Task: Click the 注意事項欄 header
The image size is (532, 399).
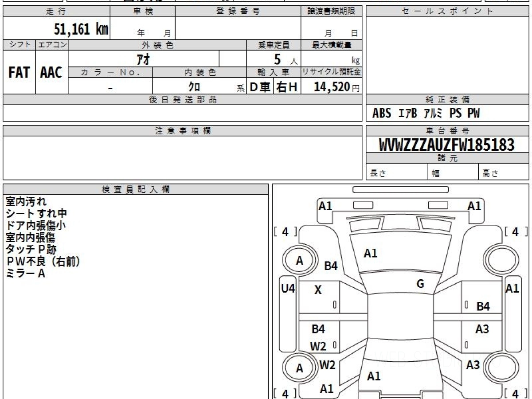Action: coord(183,131)
